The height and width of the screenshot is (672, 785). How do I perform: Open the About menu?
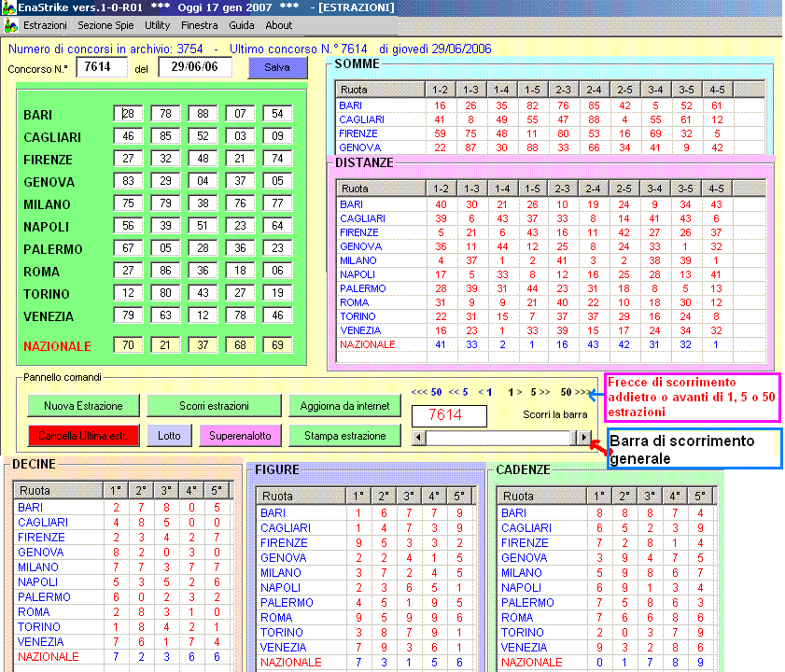tap(279, 25)
